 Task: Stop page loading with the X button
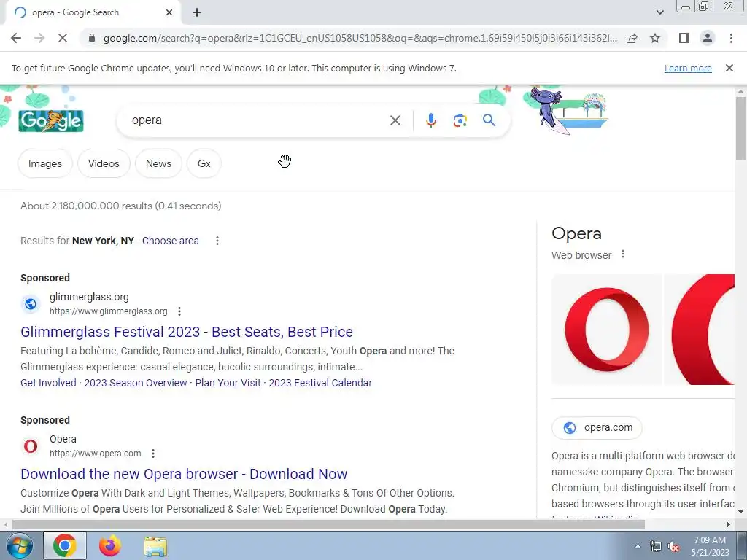click(63, 38)
